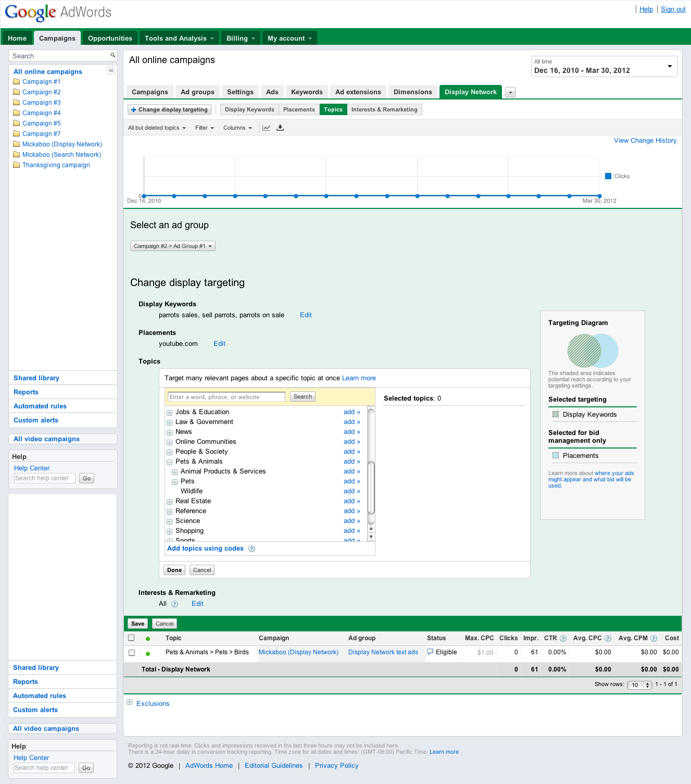Select the Dimensions tab

pos(413,92)
